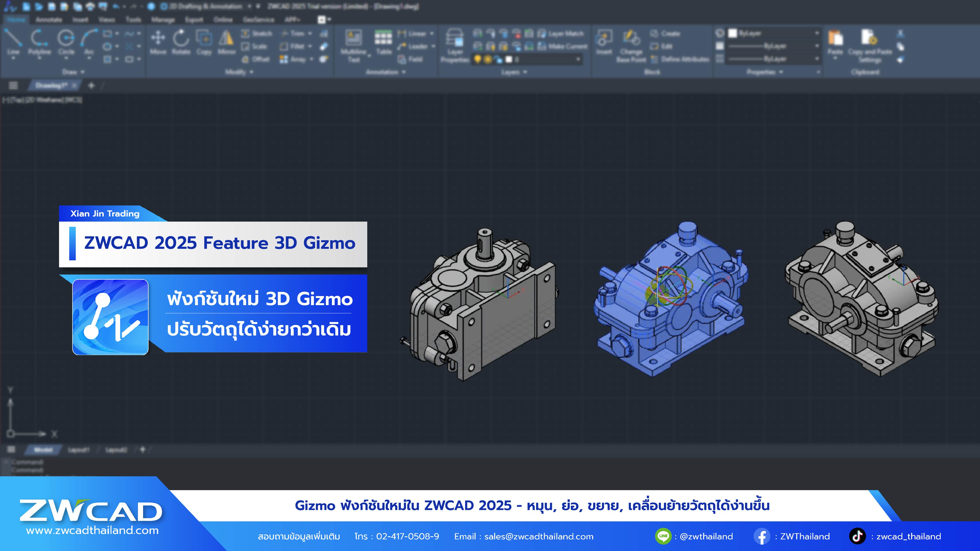This screenshot has height=551, width=980.
Task: Open the Multiline Text tool
Action: 354,46
